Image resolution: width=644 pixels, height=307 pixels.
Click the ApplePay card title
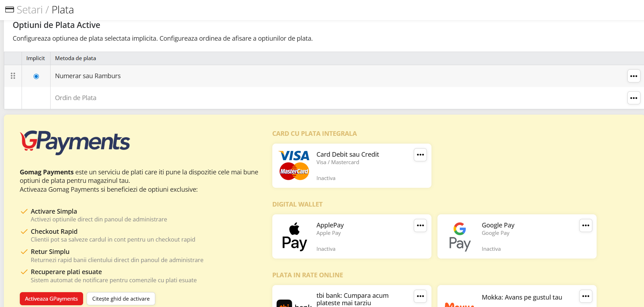330,225
